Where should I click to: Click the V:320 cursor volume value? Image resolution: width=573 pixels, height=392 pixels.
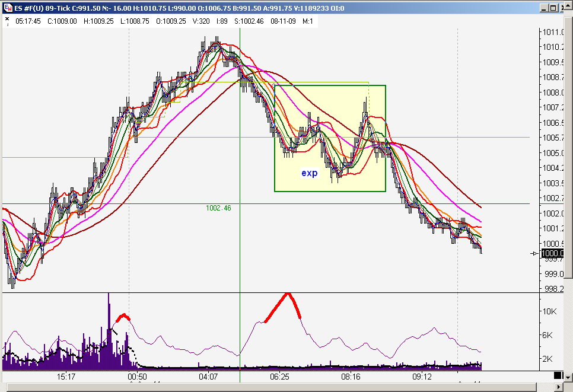click(201, 21)
